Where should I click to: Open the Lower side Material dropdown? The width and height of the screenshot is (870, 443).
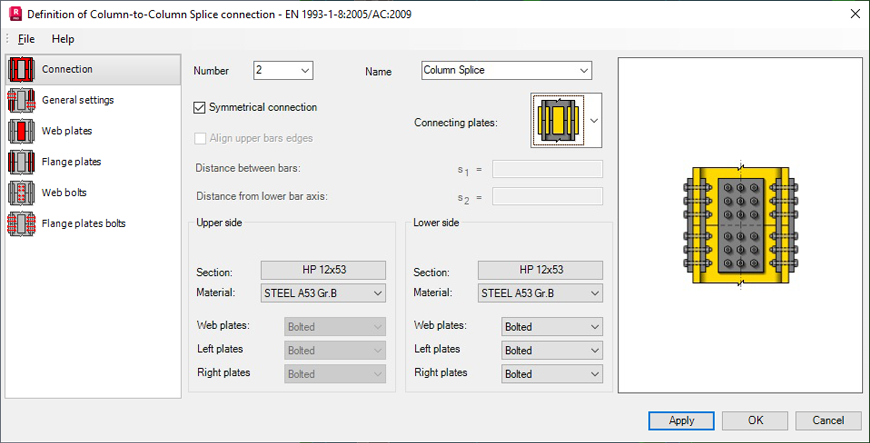[540, 293]
